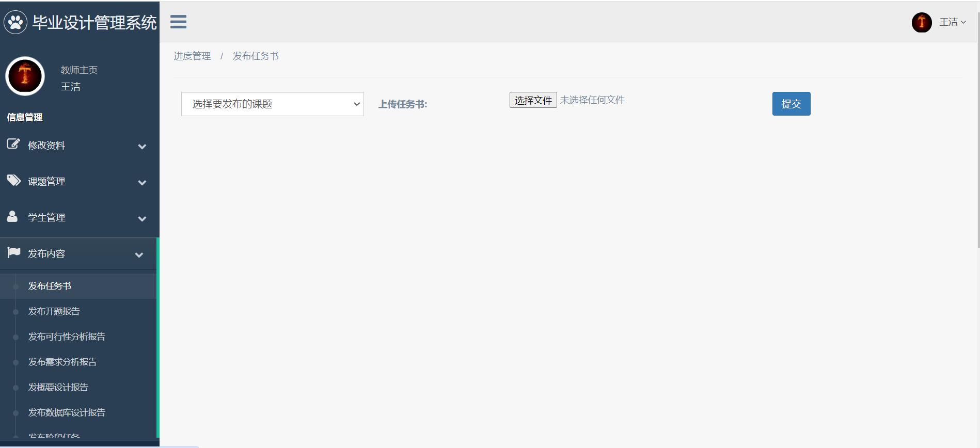Click the 毕业设计管理系统 title
980x448 pixels.
click(94, 23)
